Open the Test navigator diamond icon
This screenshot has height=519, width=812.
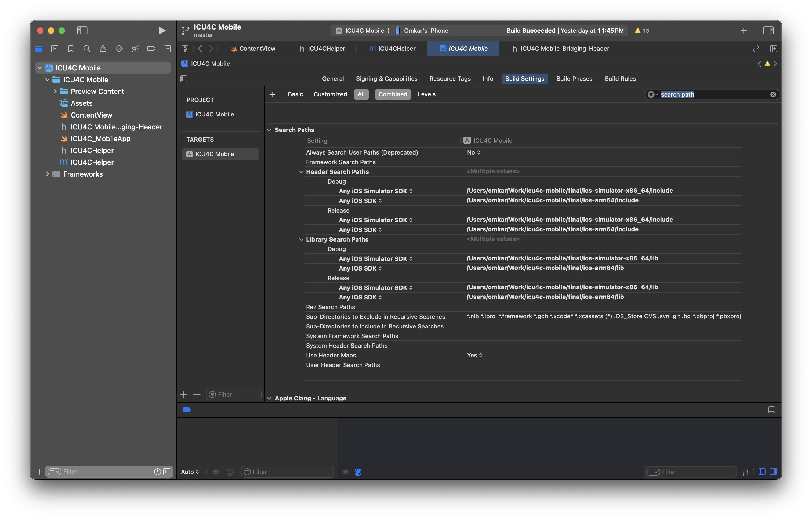[119, 49]
